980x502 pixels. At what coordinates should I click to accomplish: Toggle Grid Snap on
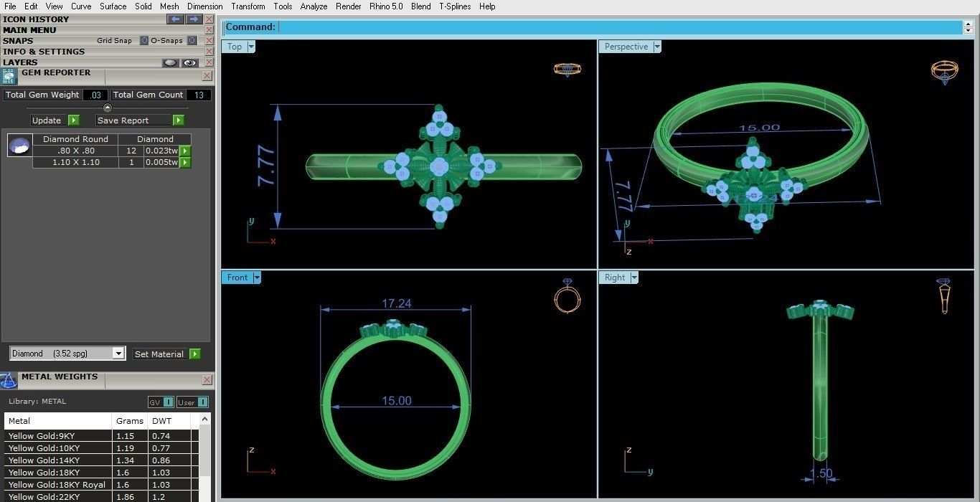coord(144,41)
